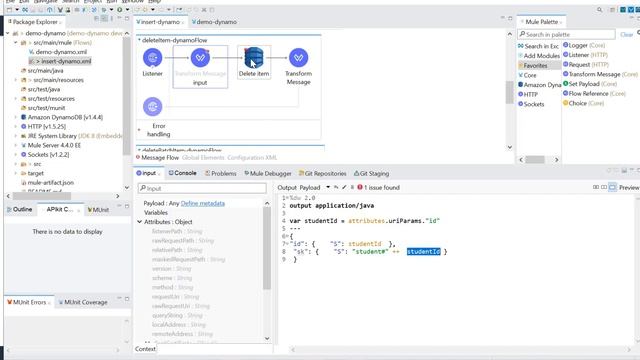Viewport: 640px width, 360px height.
Task: Click the flow canvas vertical scrollbar
Action: coord(509,92)
